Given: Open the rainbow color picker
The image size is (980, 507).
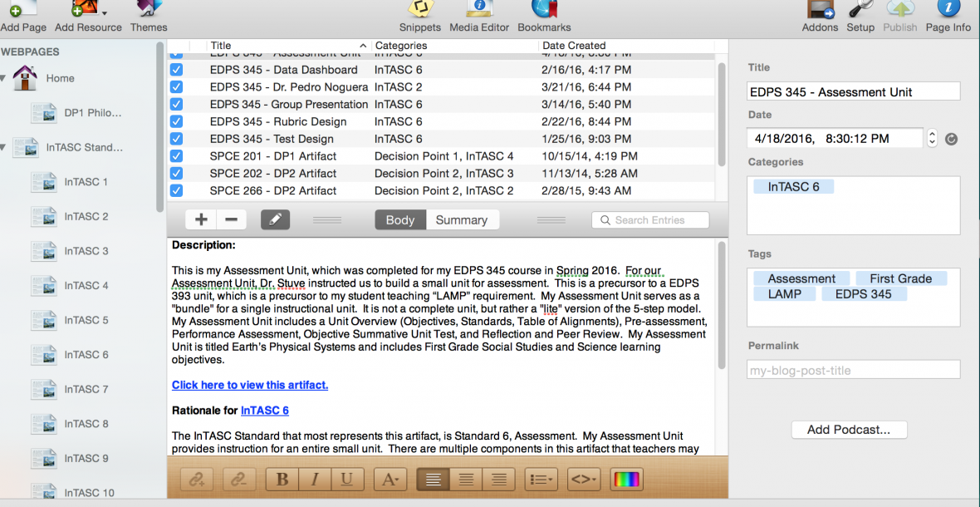Looking at the screenshot, I should (x=626, y=479).
